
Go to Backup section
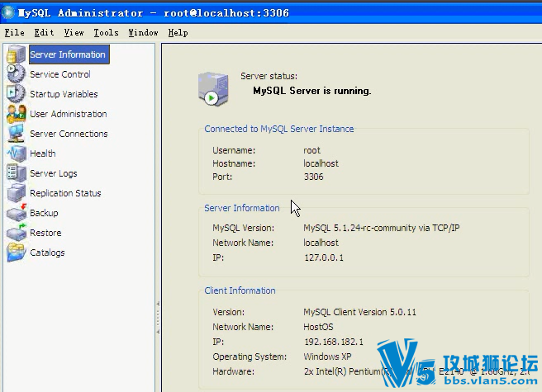click(x=44, y=213)
